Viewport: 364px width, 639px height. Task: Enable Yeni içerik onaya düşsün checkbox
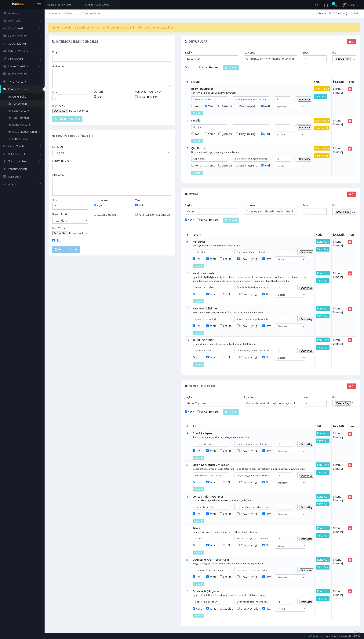136,215
